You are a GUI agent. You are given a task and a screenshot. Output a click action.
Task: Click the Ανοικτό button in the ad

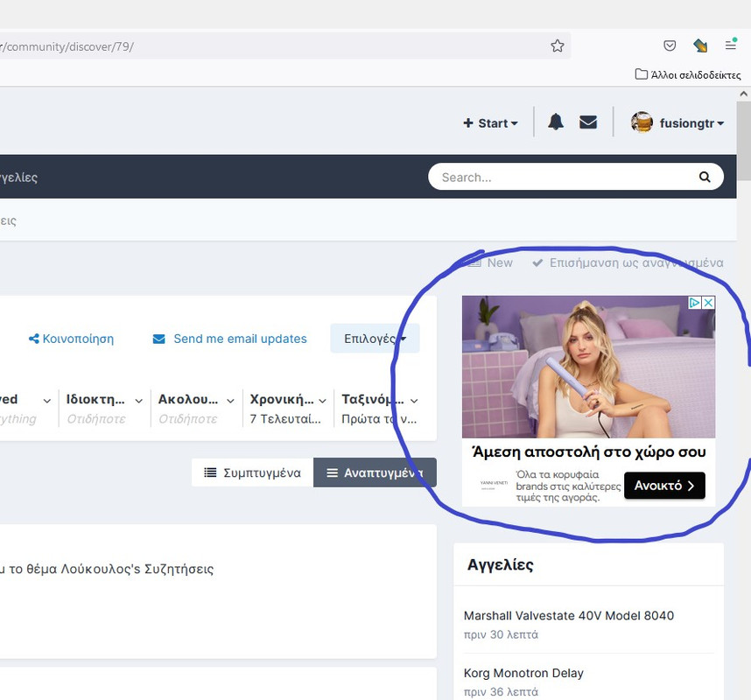(664, 486)
